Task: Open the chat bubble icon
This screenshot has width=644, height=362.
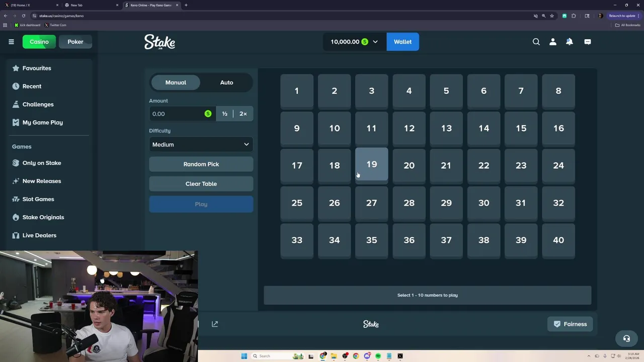Action: point(588,42)
